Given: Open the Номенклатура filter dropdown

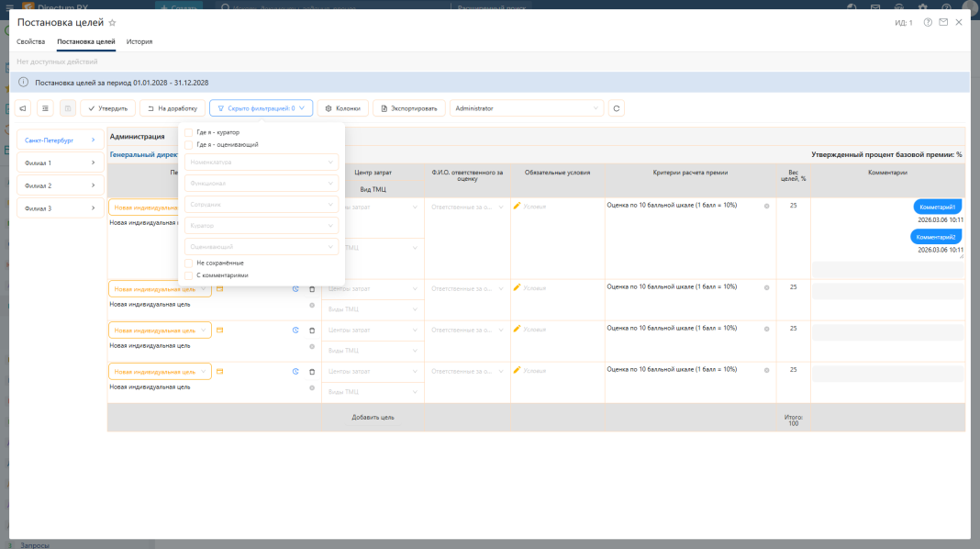Looking at the screenshot, I should (x=262, y=162).
